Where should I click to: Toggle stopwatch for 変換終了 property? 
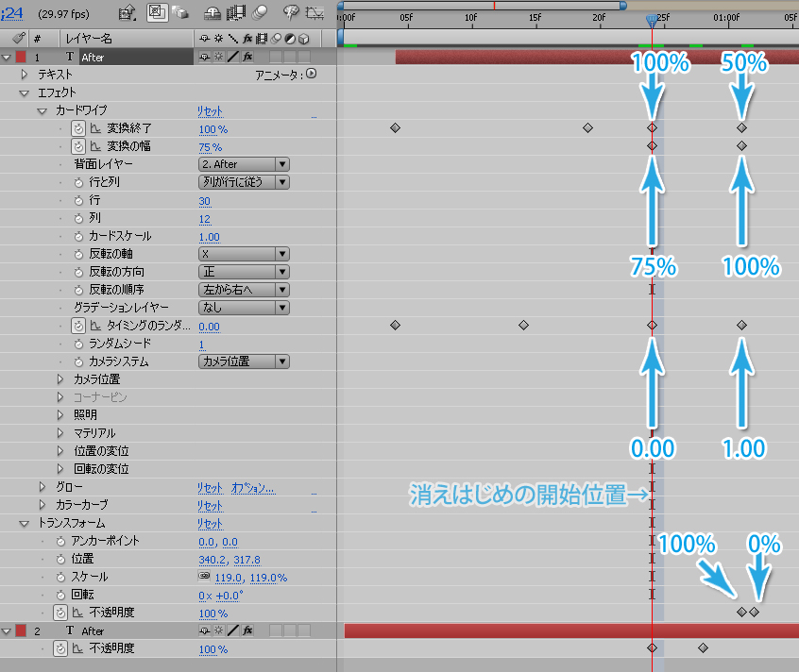[79, 128]
